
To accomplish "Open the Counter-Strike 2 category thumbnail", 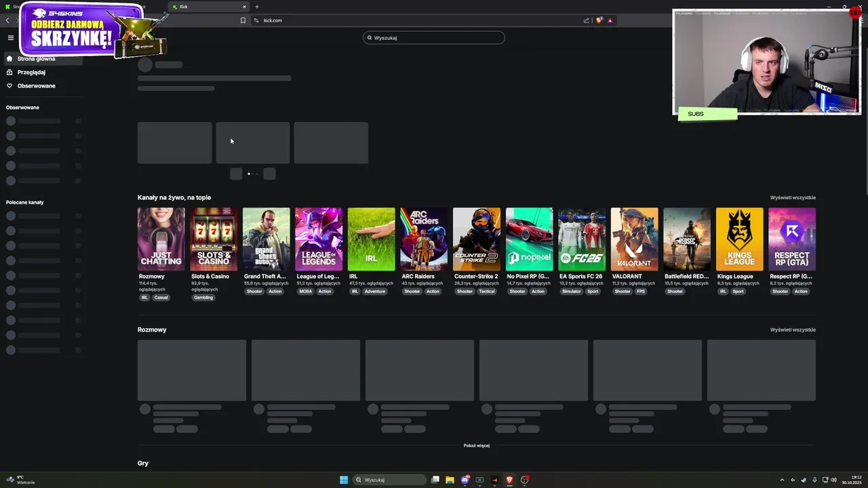I will pos(476,239).
